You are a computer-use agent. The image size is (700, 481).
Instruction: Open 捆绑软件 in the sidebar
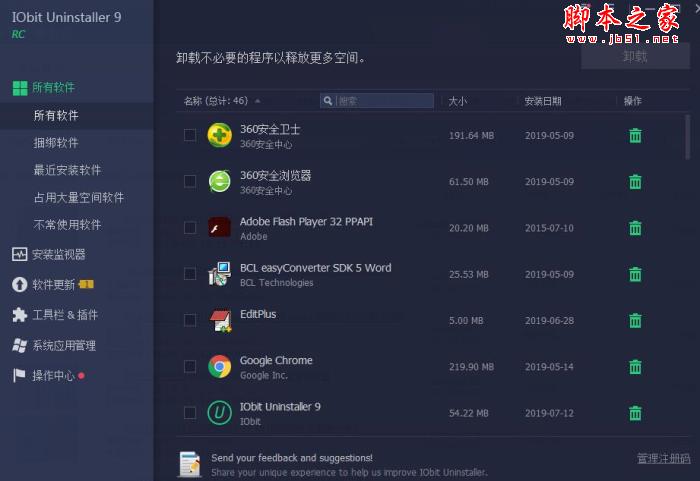(x=56, y=143)
